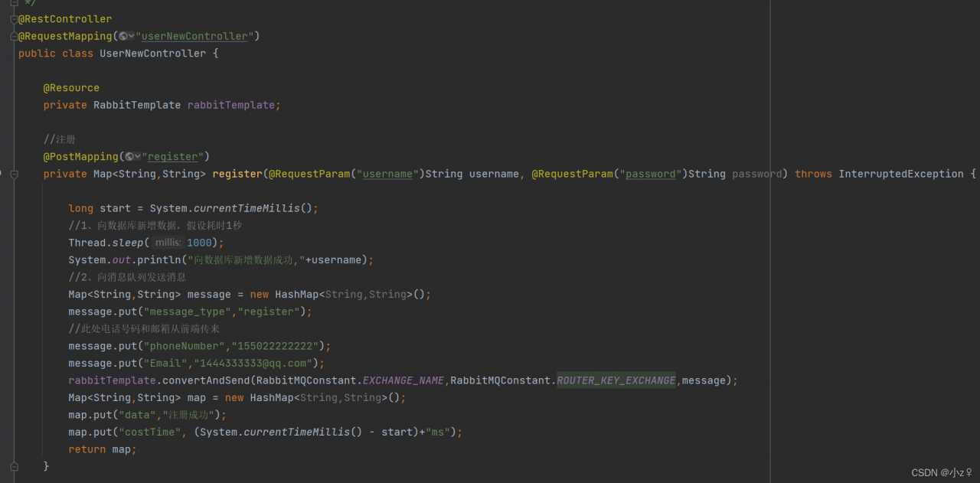Image resolution: width=980 pixels, height=483 pixels.
Task: Click the underlined register path link
Action: [173, 156]
